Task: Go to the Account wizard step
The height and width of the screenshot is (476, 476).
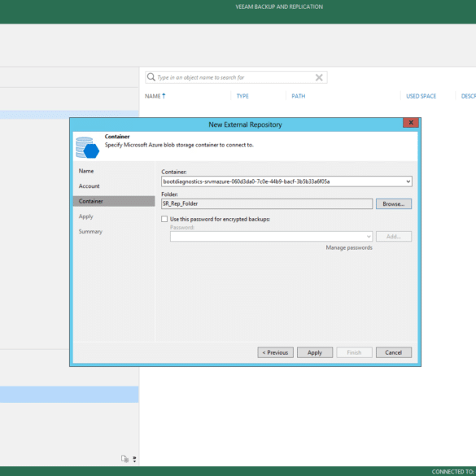Action: (x=89, y=186)
